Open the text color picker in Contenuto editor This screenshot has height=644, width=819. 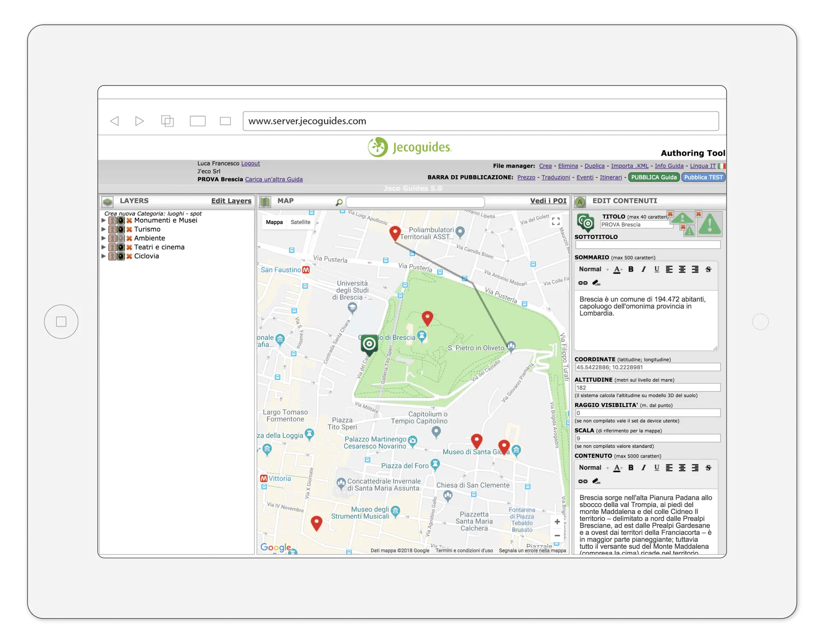(x=617, y=468)
